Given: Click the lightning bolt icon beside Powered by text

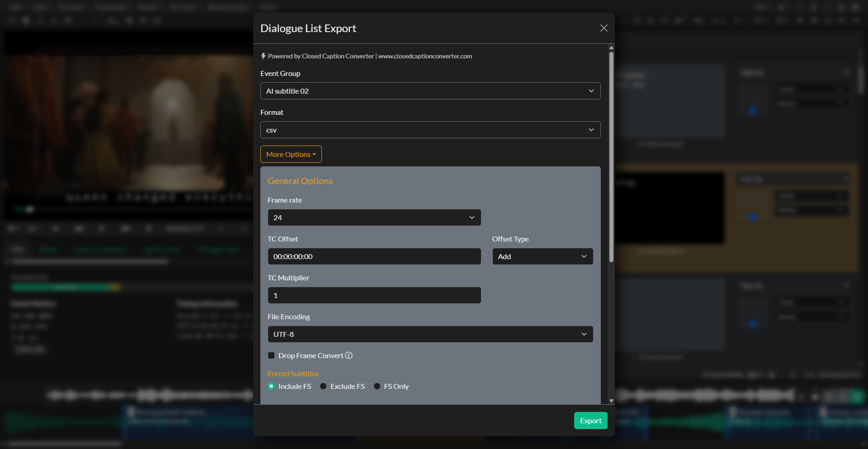Looking at the screenshot, I should [x=264, y=56].
